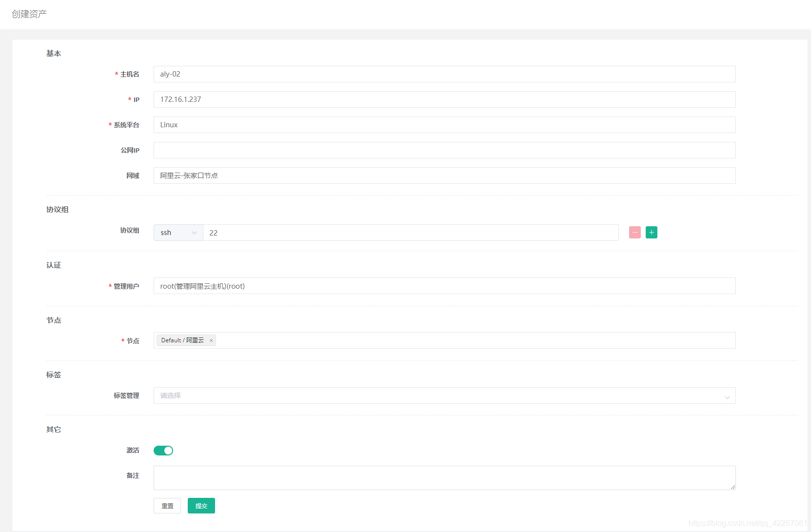Remove the Default / 阿里云 node tag
This screenshot has height=532, width=811.
pos(211,340)
